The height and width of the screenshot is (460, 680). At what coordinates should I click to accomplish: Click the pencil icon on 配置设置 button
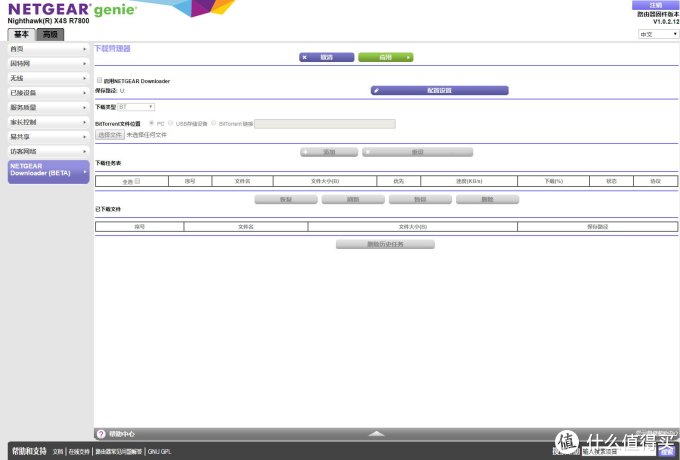tap(377, 90)
